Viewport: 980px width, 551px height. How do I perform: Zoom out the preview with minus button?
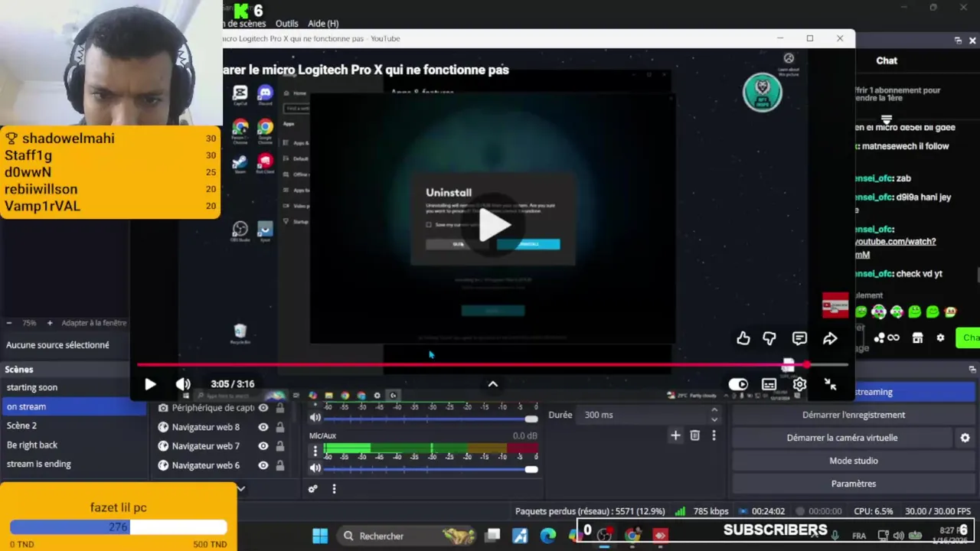pyautogui.click(x=9, y=323)
